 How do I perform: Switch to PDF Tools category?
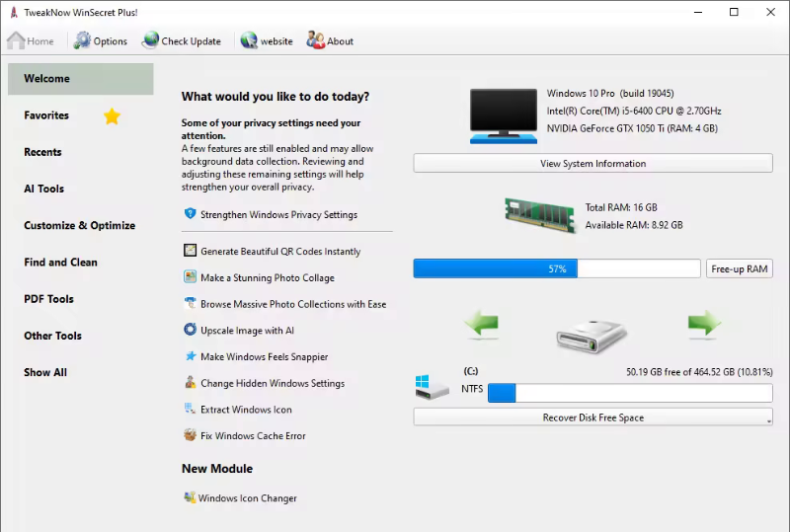(x=49, y=299)
